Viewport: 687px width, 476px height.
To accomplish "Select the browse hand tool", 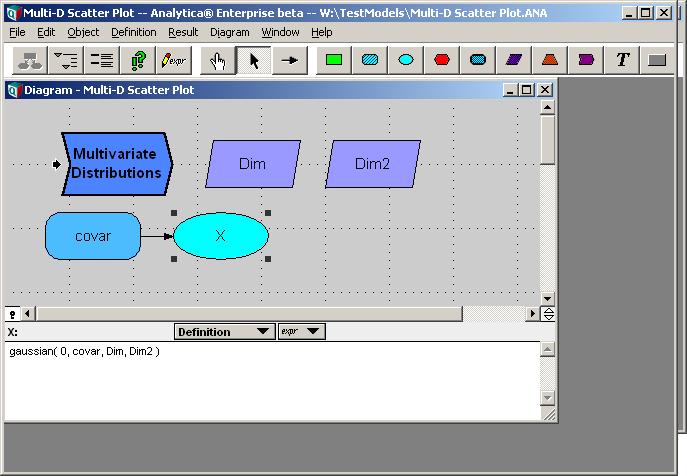I will [217, 60].
